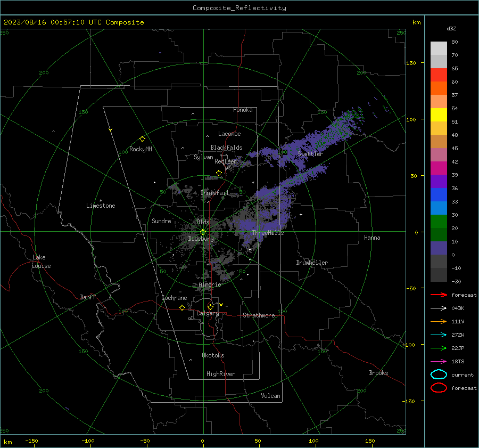Click the magenta 18TS arrow icon

pyautogui.click(x=439, y=362)
